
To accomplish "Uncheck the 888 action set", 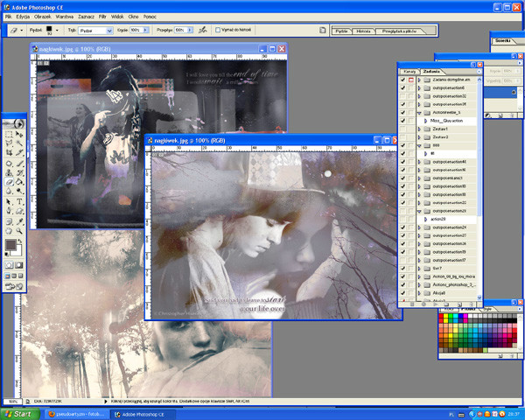I will coord(402,145).
